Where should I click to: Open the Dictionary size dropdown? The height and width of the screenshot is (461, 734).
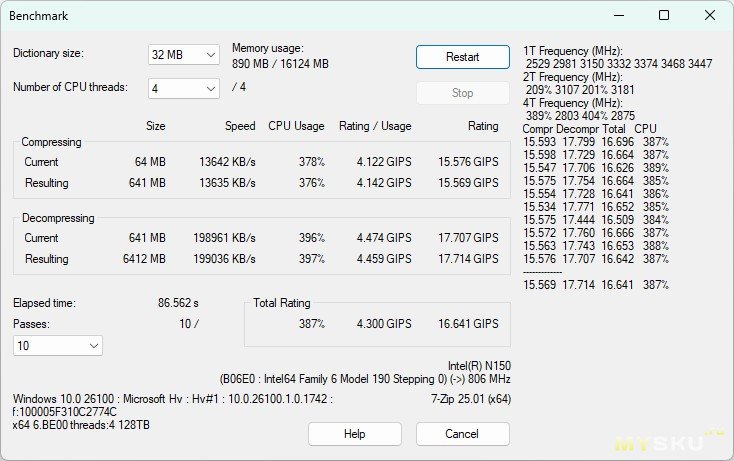pyautogui.click(x=184, y=55)
